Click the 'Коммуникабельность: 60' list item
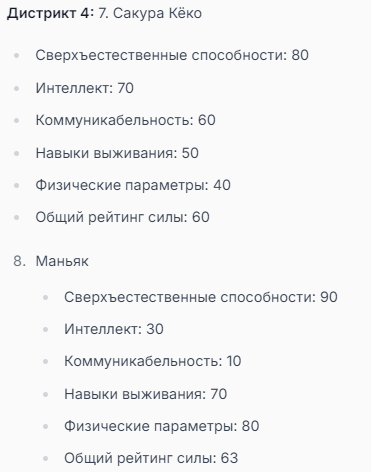The height and width of the screenshot is (472, 371). pos(125,120)
